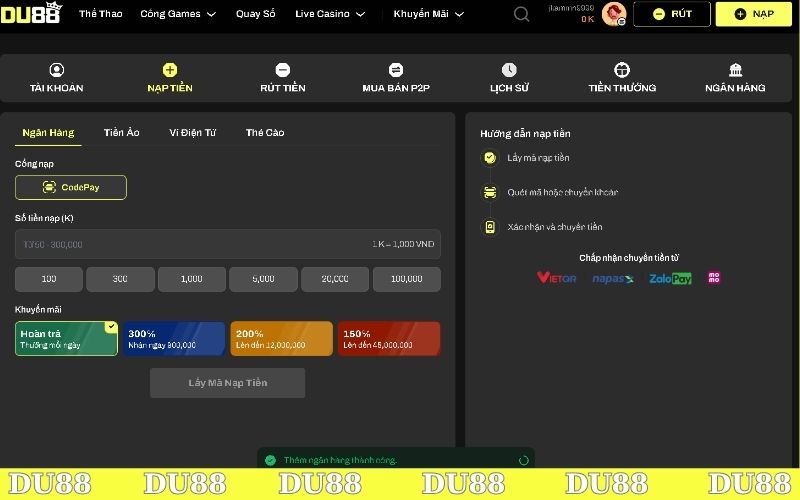
Task: Click the Thêm ngân hàng thành công message
Action: 340,460
